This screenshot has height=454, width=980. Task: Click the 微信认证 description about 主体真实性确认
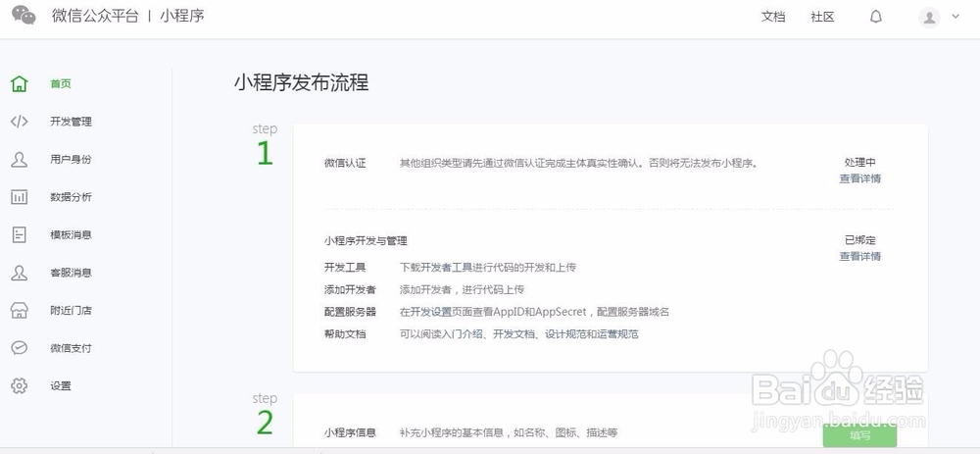click(x=579, y=163)
